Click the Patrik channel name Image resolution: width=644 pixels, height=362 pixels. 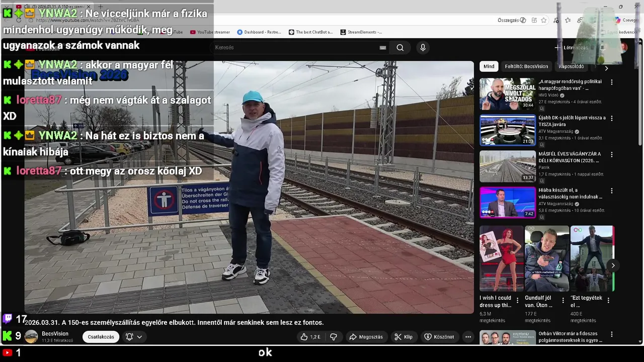(x=544, y=167)
